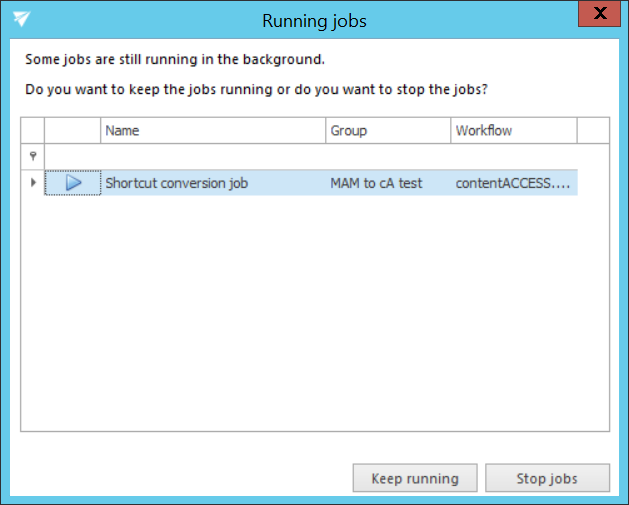
Task: Sort by the Name column header
Action: [213, 131]
